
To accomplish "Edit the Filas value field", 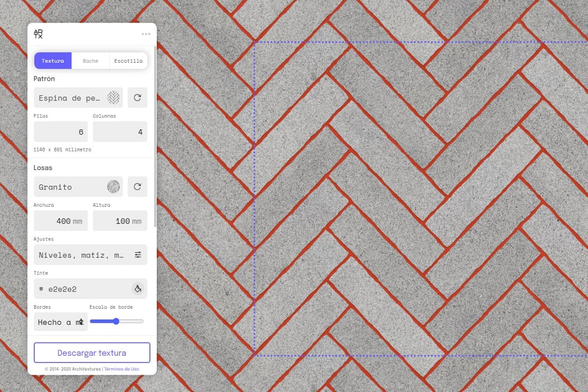I will click(61, 132).
